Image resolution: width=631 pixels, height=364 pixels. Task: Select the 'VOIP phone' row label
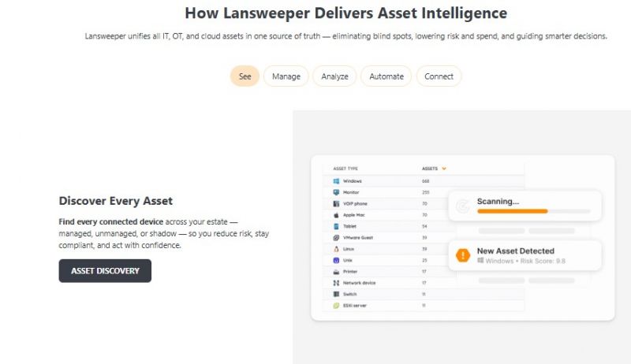[355, 204]
